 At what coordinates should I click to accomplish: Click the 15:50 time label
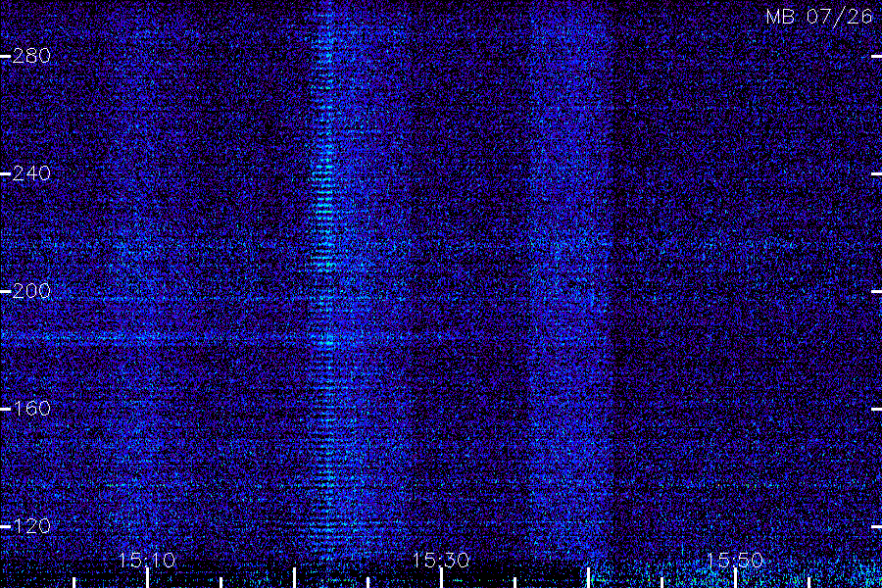735,560
